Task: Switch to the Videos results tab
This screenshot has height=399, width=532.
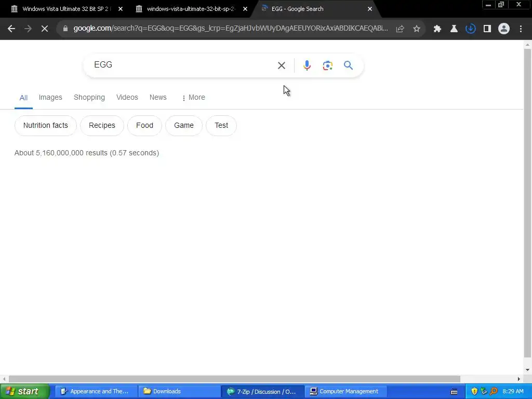Action: coord(127,97)
